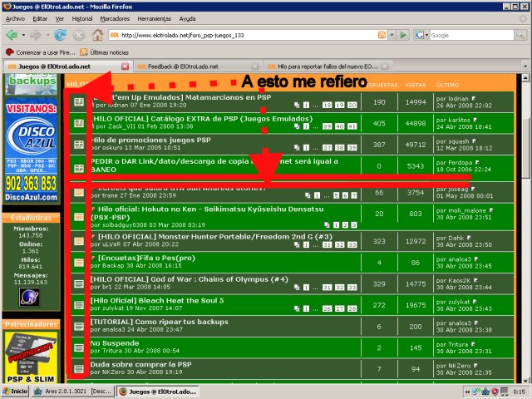Open the DiscoAzul.com advertisement banner
532x399 pixels.
pos(32,150)
